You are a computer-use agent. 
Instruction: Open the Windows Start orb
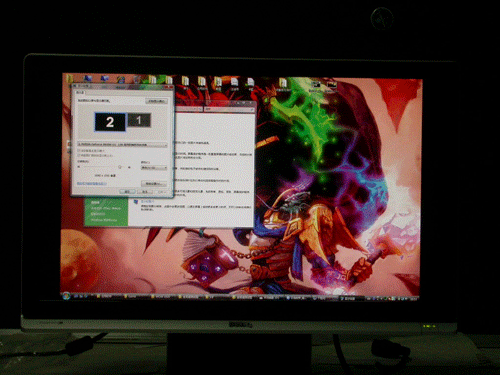(66, 296)
